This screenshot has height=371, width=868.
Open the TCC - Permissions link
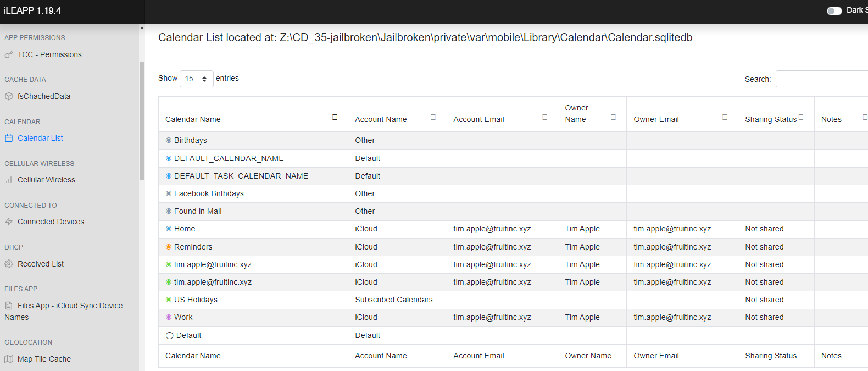(49, 54)
